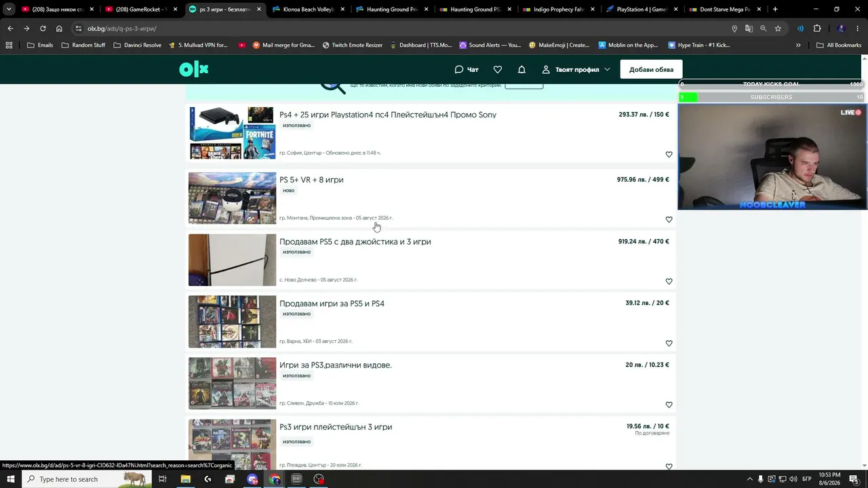Switch to the Dont Starve Mega Pack tab
Viewport: 868px width, 488px height.
tap(725, 9)
